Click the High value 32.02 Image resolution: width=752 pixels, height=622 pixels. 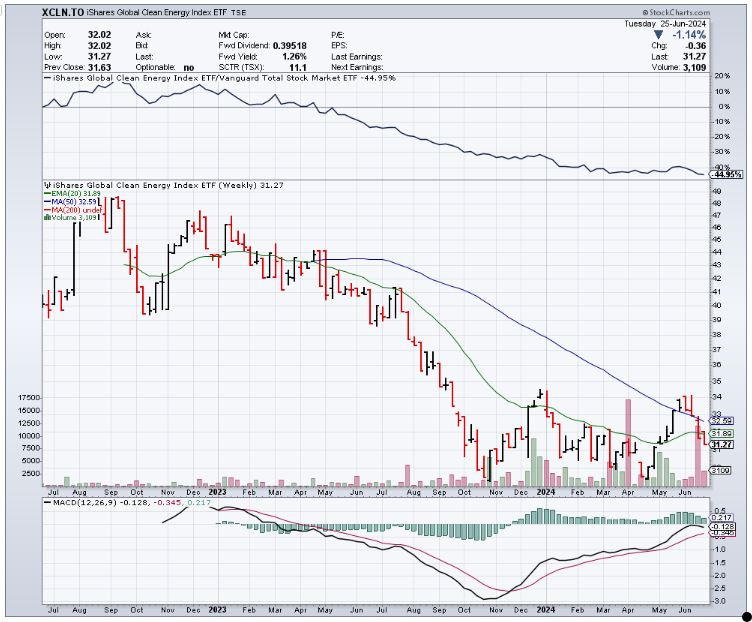99,46
